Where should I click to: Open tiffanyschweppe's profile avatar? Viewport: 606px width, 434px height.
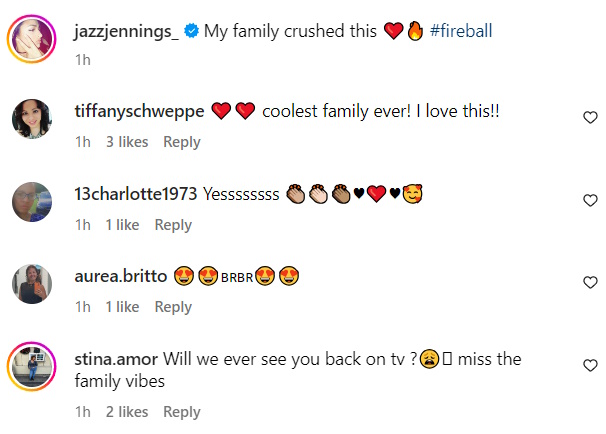pos(32,119)
